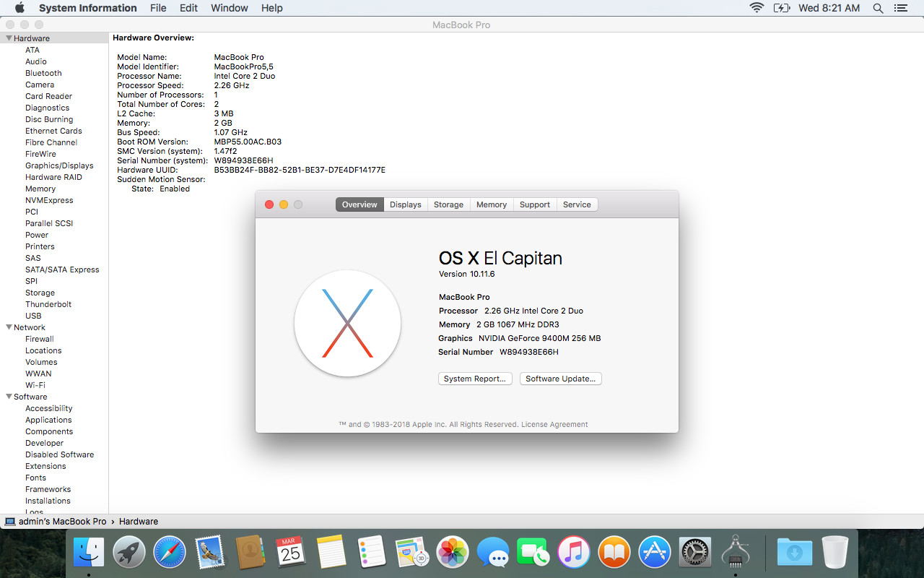Select the Overview tab
This screenshot has width=924, height=578.
[x=359, y=204]
